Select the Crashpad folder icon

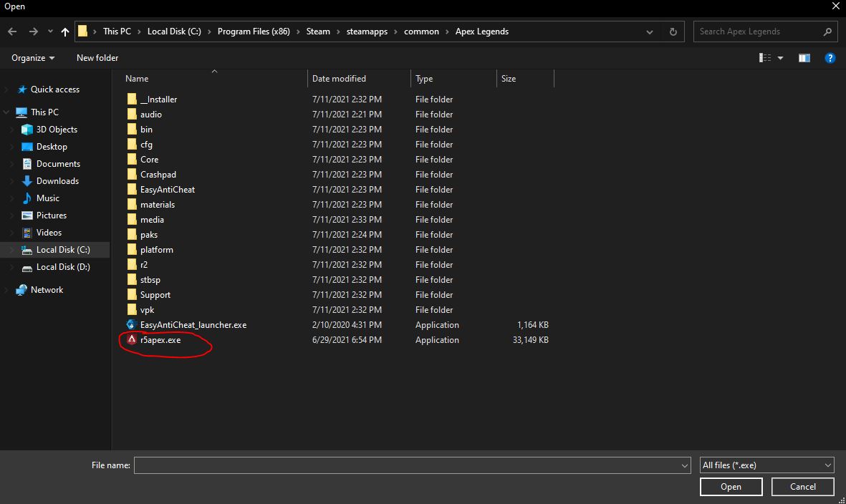[132, 175]
